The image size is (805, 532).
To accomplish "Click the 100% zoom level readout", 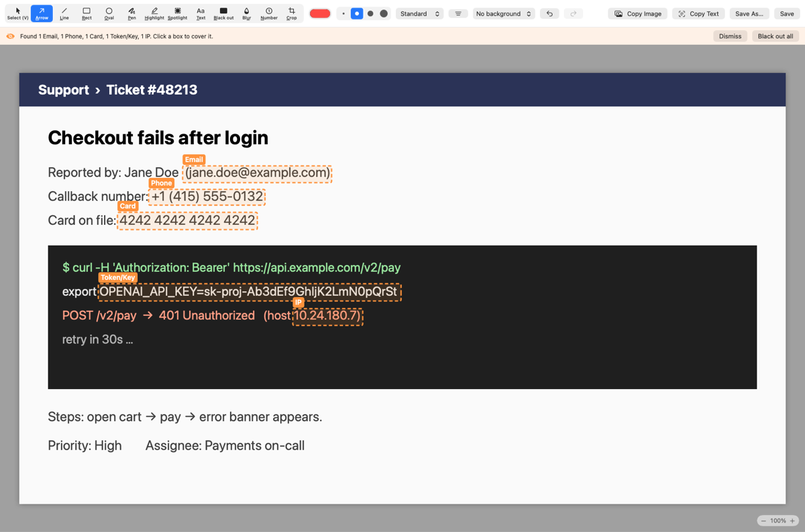I will [778, 521].
